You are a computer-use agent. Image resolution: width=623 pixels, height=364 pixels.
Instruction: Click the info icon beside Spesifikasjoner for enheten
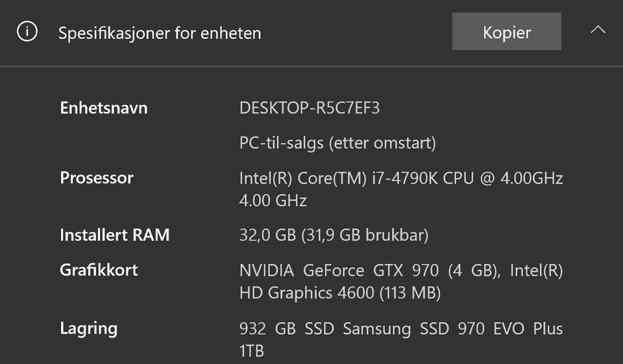(x=27, y=32)
